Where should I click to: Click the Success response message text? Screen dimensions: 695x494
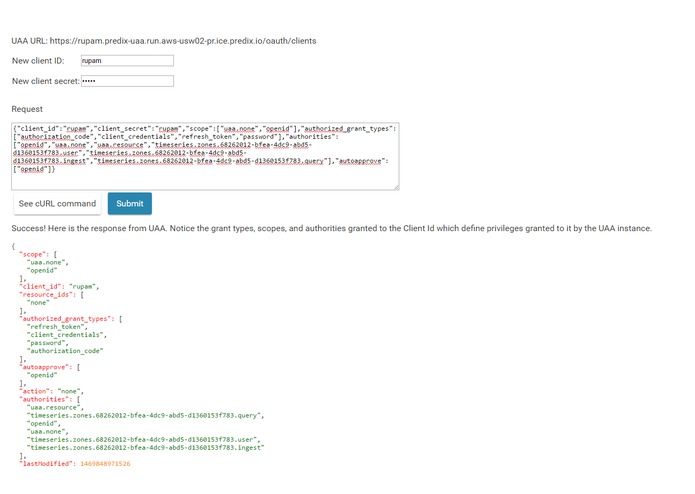pyautogui.click(x=332, y=229)
